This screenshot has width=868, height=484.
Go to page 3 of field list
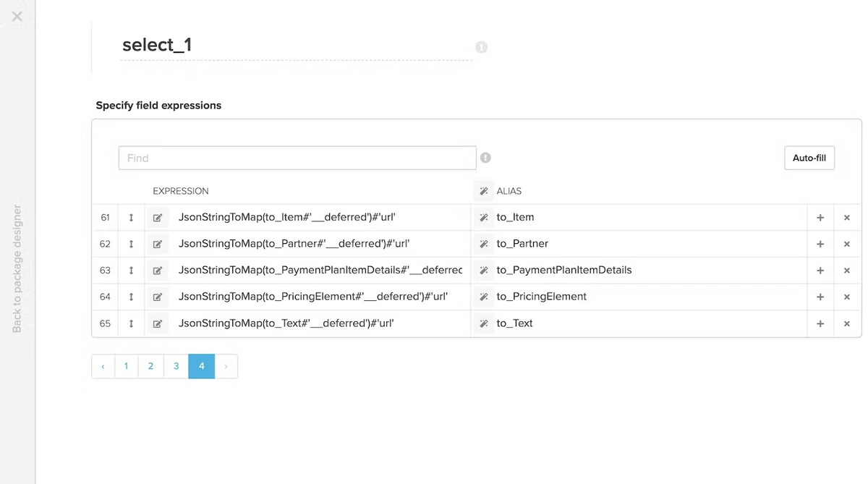coord(176,366)
